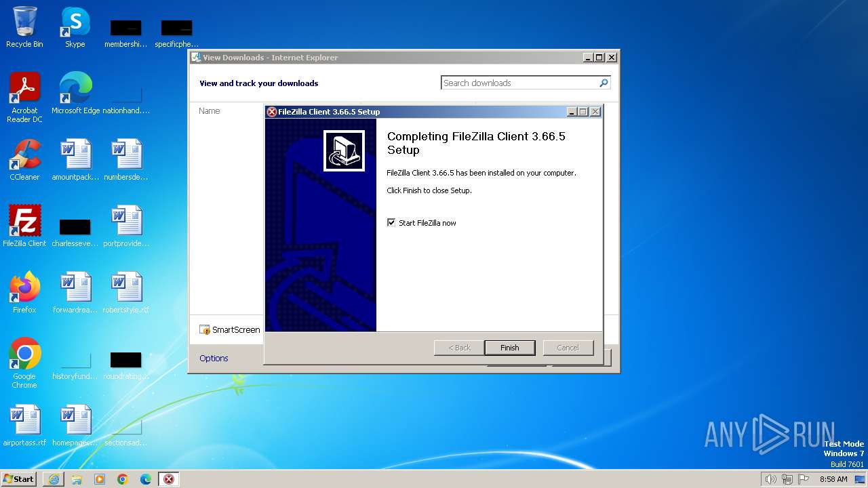Close the View Downloads window
Screen dimensions: 868x488
pyautogui.click(x=611, y=58)
